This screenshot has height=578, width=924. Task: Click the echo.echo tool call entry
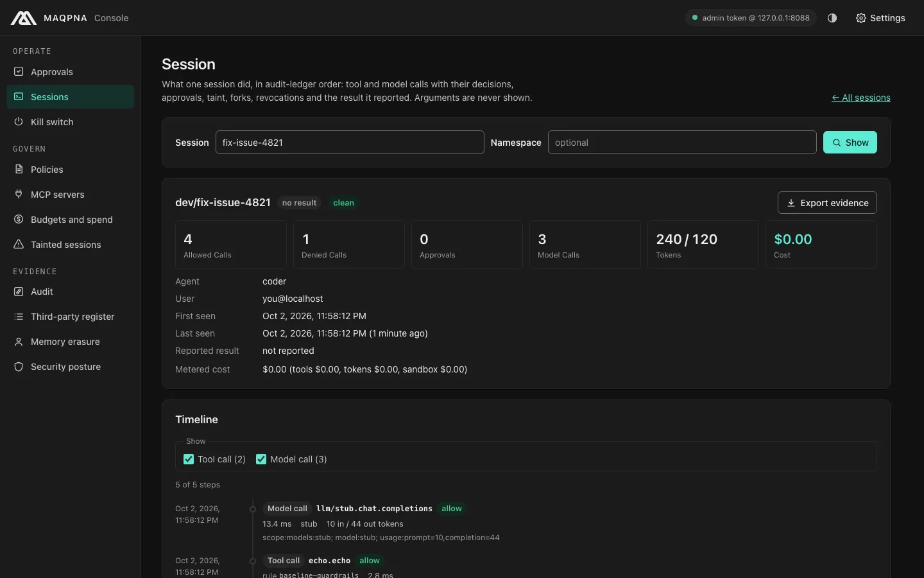(x=329, y=561)
